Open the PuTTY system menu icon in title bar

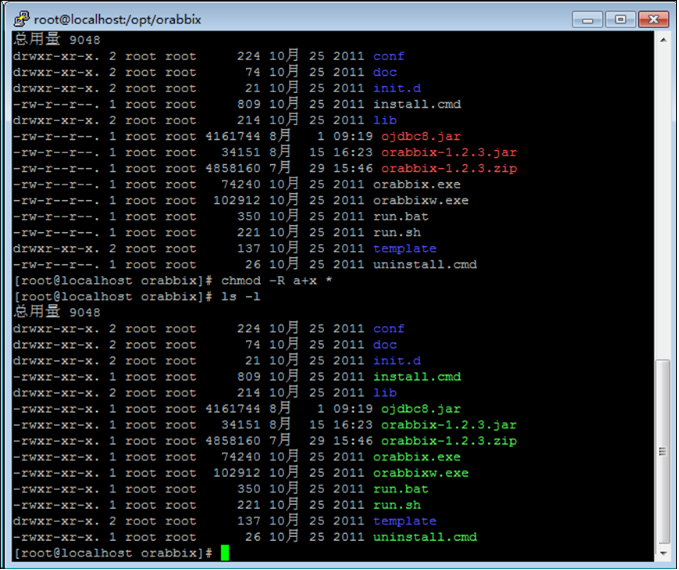(21, 19)
